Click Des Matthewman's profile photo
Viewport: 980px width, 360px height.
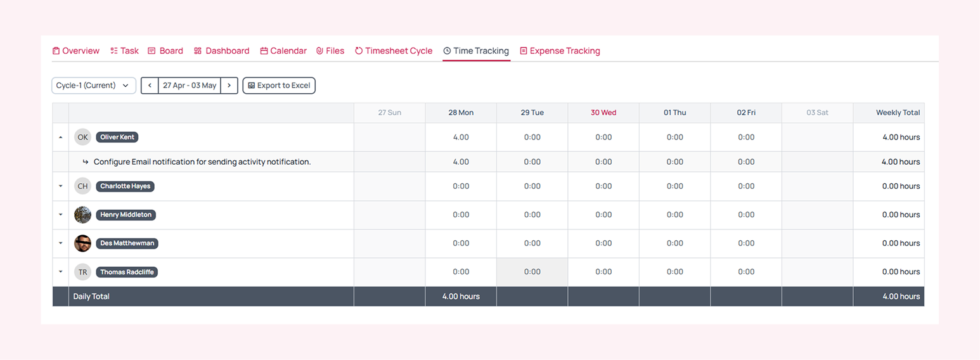(x=82, y=243)
